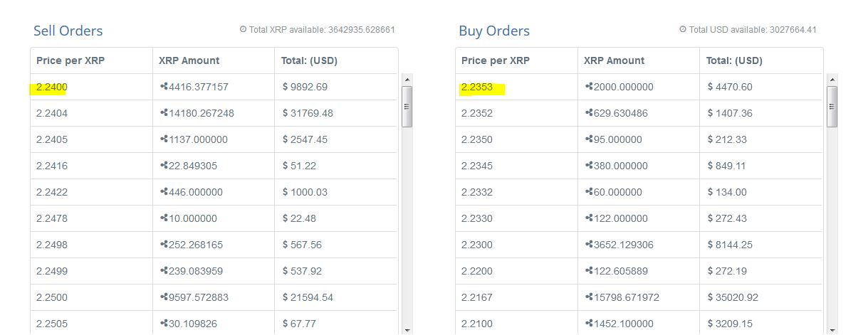The width and height of the screenshot is (868, 335).
Task: Select highlighted 2.2400 sell price
Action: [51, 87]
